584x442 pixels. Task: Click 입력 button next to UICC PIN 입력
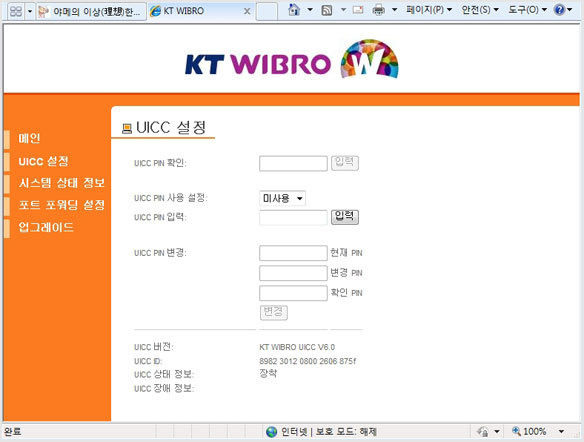(345, 217)
